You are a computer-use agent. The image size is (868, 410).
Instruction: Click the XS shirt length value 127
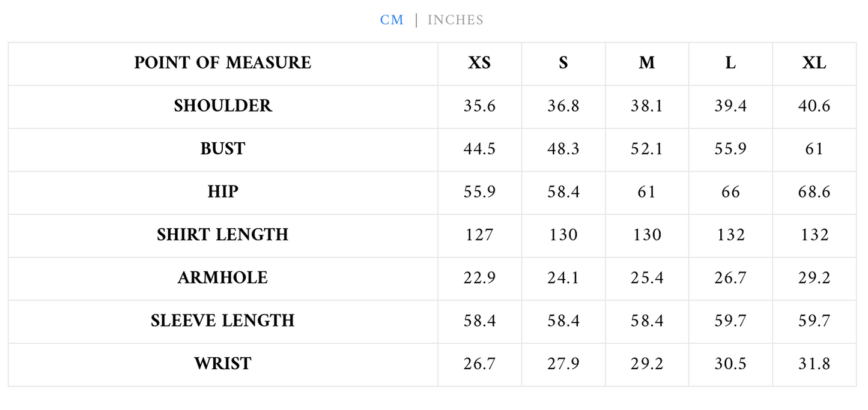click(479, 235)
